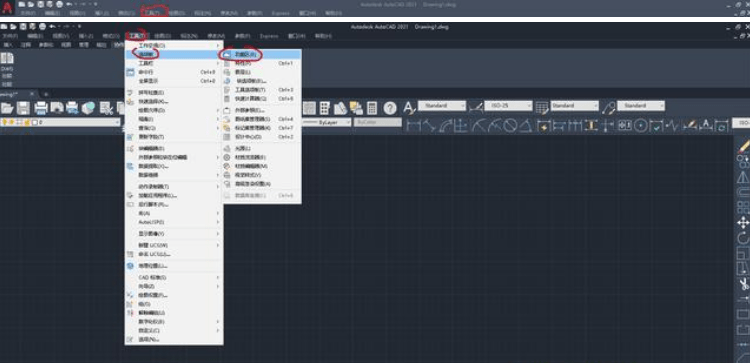This screenshot has height=363, width=750.
Task: Open the ByLayer linetype dropdown
Action: (x=327, y=122)
